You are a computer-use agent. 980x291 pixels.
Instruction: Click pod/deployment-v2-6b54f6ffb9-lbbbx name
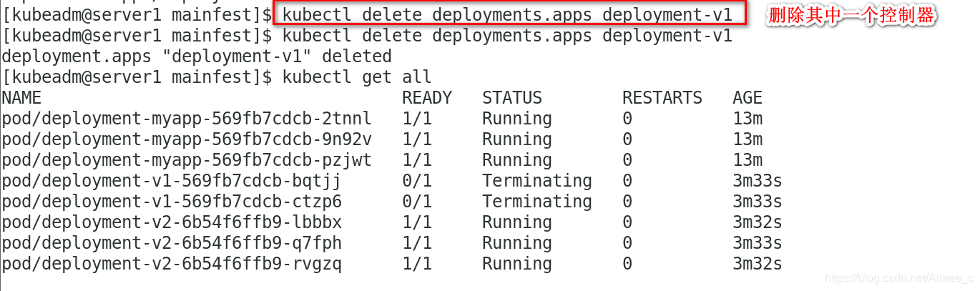pyautogui.click(x=172, y=222)
